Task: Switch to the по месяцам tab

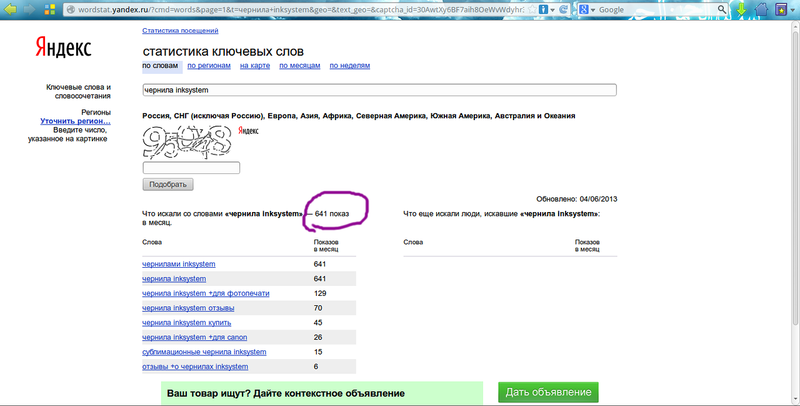Action: pos(299,66)
